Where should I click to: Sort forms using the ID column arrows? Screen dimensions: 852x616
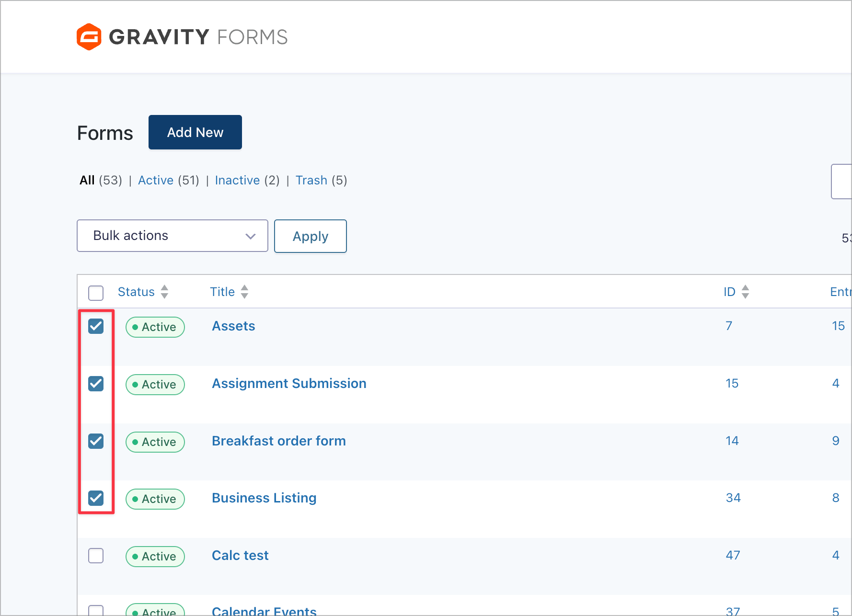coord(746,292)
